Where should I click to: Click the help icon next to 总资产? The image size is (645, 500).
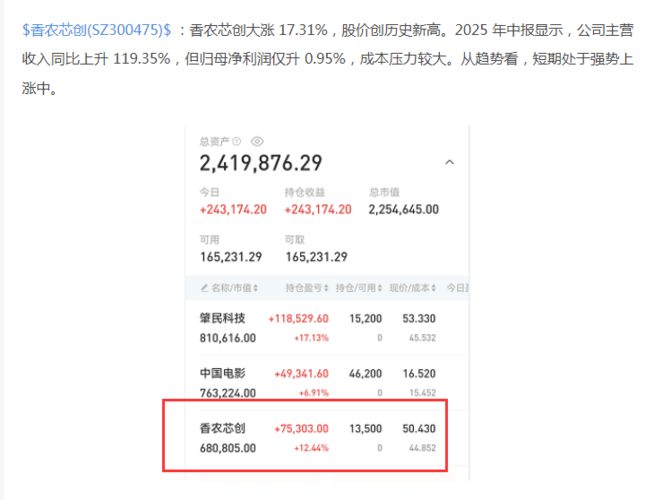237,141
